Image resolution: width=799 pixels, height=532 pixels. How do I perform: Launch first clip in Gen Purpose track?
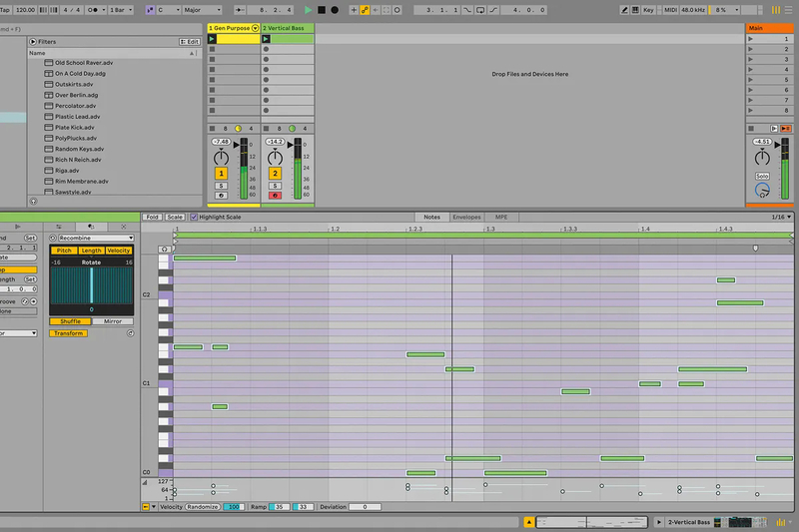coord(212,39)
